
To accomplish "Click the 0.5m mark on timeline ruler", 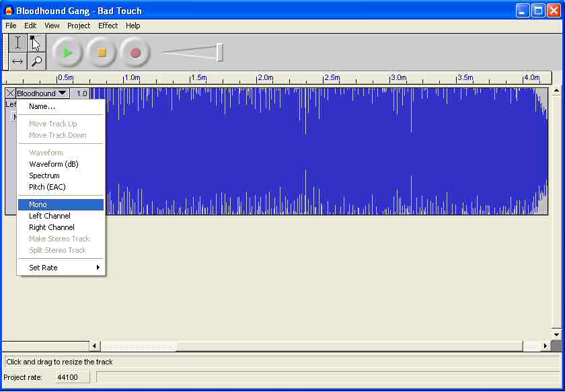I will [66, 77].
